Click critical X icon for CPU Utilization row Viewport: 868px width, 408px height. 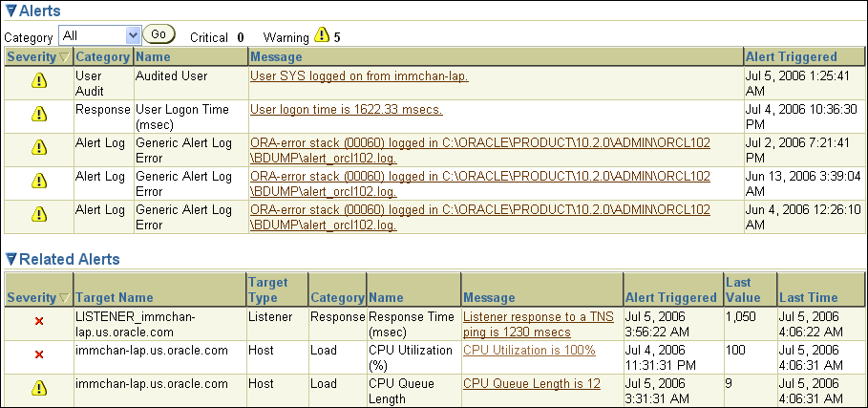pos(38,355)
